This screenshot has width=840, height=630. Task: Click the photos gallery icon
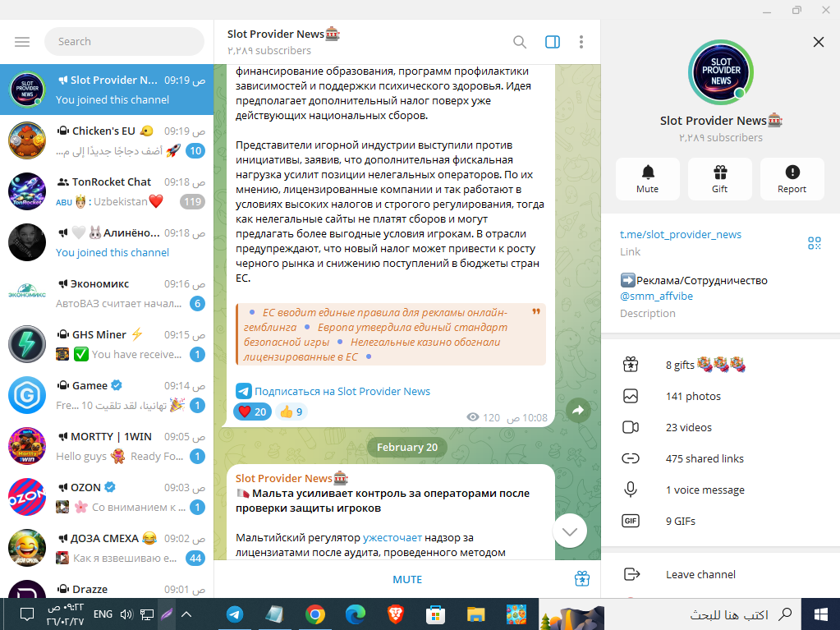coord(631,396)
